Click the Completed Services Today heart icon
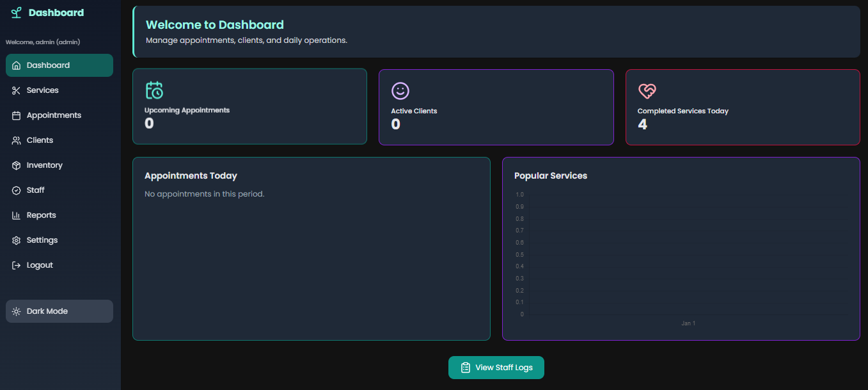 [647, 91]
